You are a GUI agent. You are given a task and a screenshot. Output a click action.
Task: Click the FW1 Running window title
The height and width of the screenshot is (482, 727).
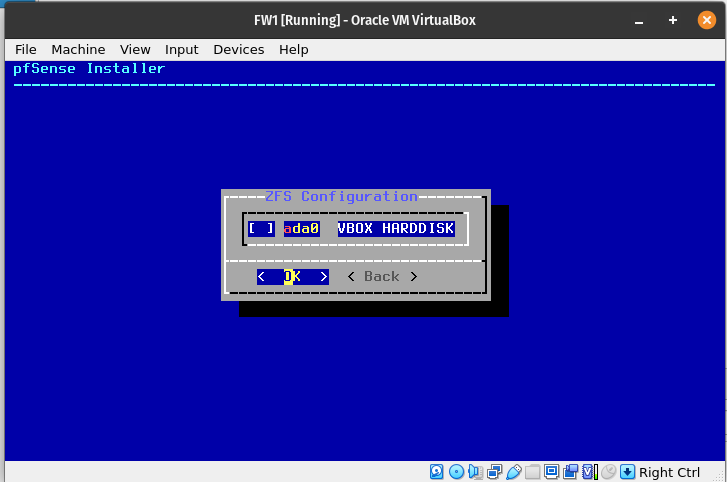coord(365,20)
